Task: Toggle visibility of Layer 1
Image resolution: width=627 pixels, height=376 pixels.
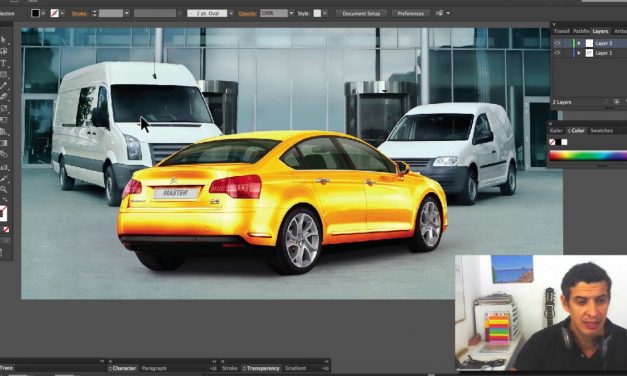Action: 557,52
